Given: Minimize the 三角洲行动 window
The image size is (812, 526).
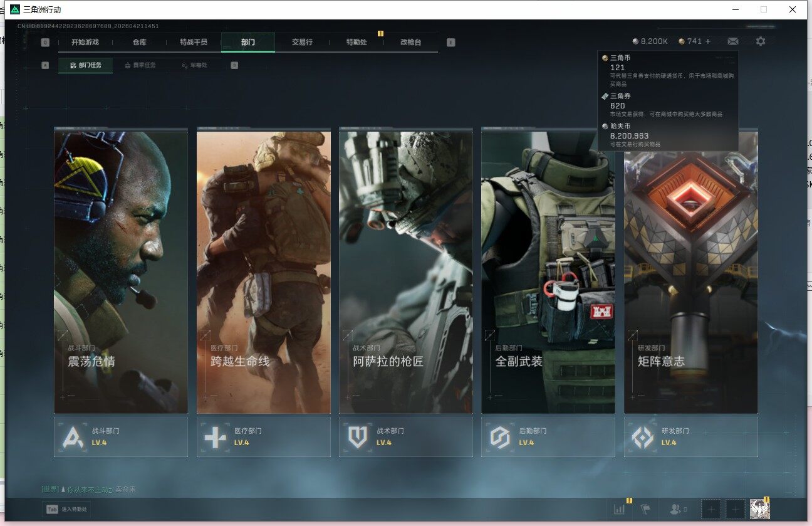Looking at the screenshot, I should coord(735,9).
